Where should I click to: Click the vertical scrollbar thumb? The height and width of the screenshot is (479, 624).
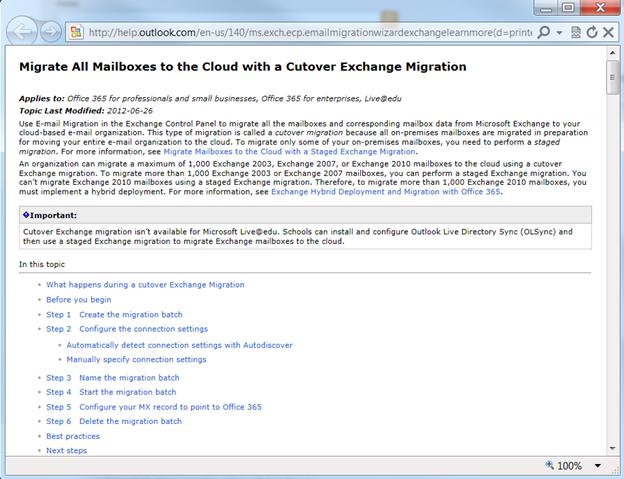click(x=612, y=77)
